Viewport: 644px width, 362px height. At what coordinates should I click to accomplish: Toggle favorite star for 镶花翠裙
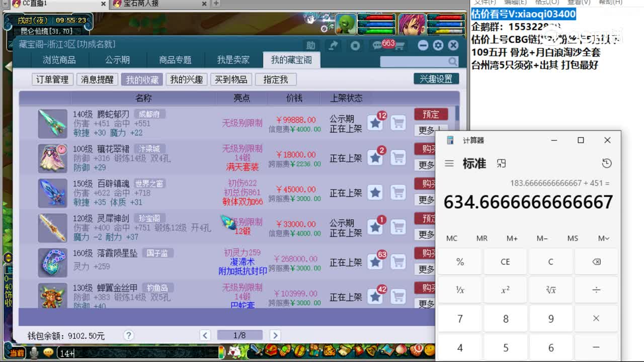coord(375,158)
